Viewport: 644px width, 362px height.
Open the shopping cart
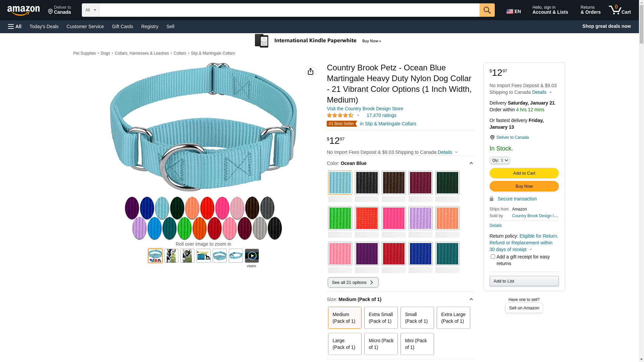coord(620,10)
